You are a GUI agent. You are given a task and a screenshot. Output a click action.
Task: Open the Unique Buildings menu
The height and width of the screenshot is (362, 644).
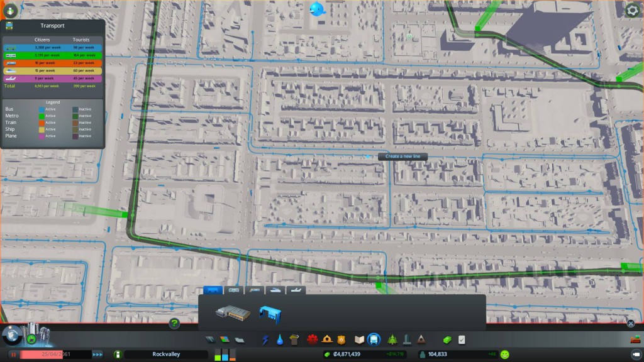pyautogui.click(x=407, y=339)
